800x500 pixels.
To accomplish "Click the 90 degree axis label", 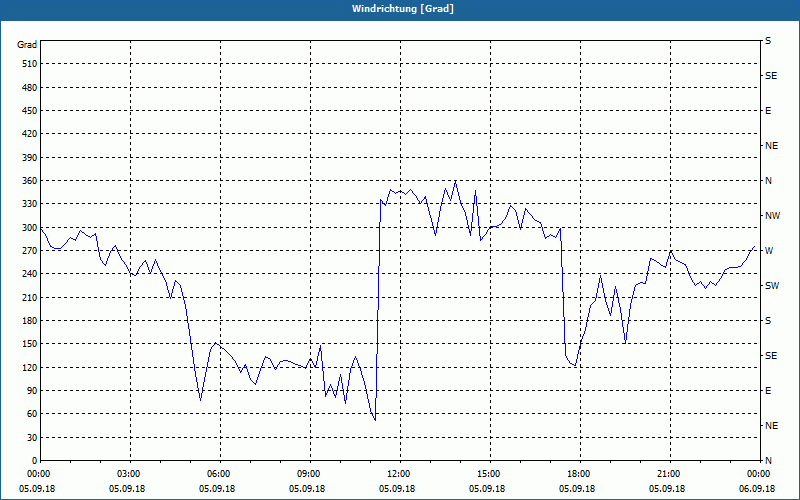I will pos(31,391).
